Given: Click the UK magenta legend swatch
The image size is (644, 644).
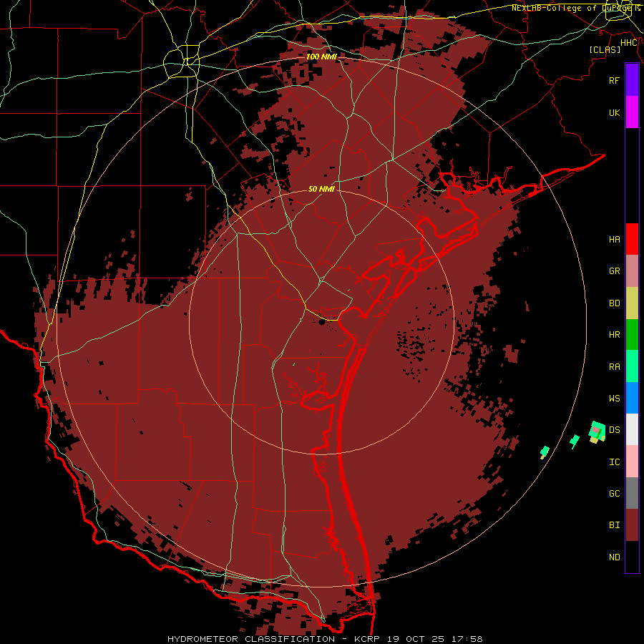Looking at the screenshot, I should [632, 112].
